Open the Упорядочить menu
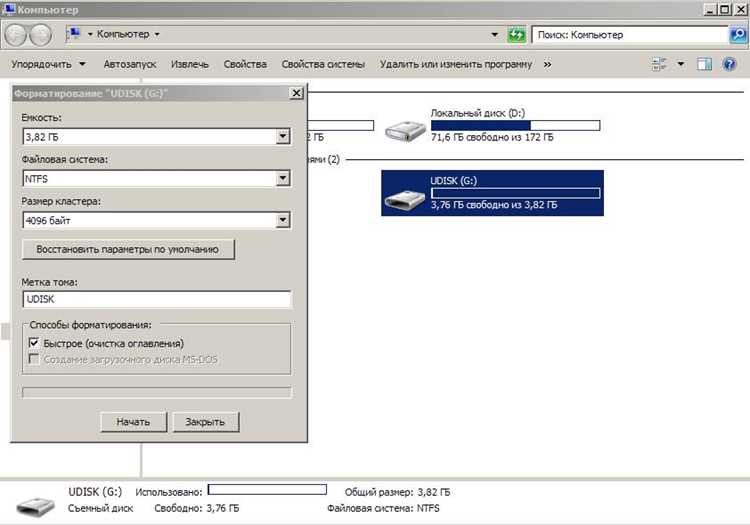This screenshot has width=750, height=525. 48,64
